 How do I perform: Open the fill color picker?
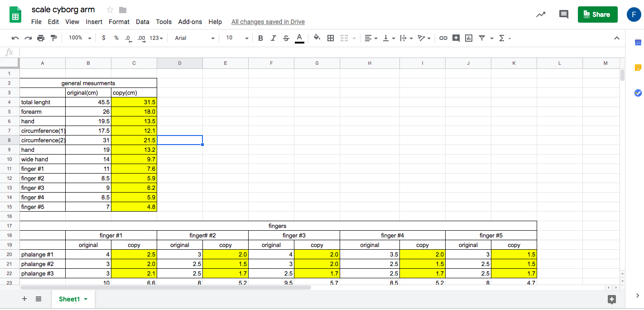pyautogui.click(x=317, y=38)
